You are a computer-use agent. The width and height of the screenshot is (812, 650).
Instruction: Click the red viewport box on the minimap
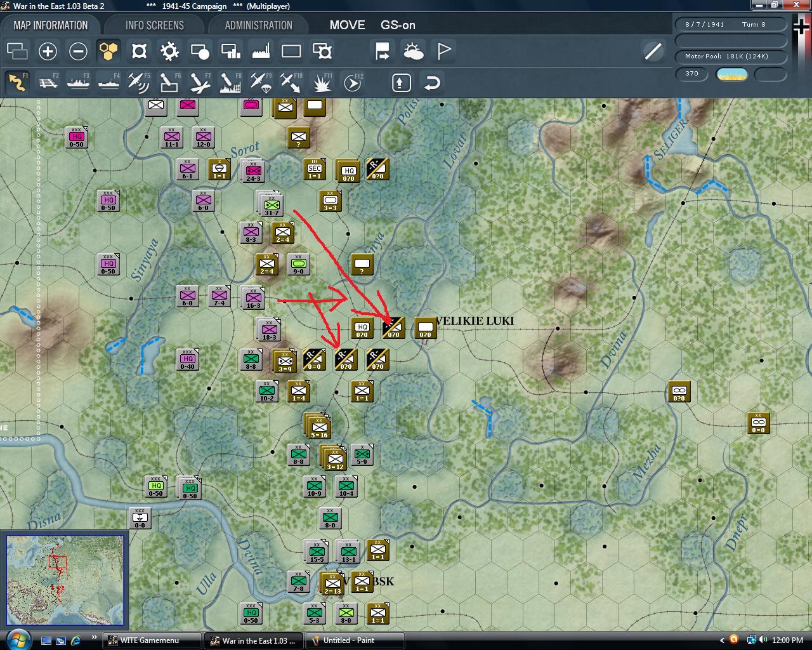click(x=58, y=562)
